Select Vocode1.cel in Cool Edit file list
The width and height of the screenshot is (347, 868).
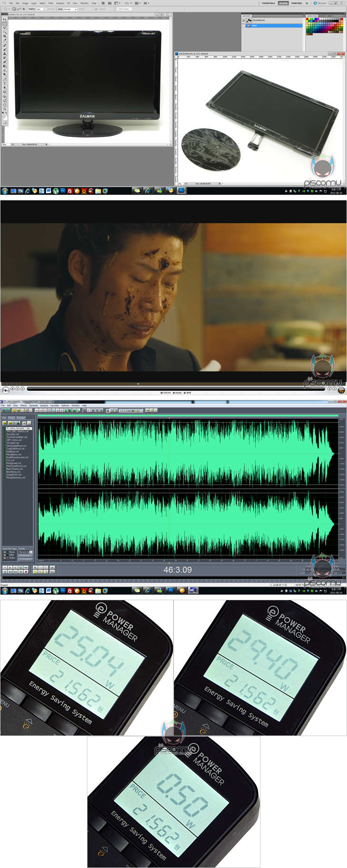pyautogui.click(x=13, y=434)
